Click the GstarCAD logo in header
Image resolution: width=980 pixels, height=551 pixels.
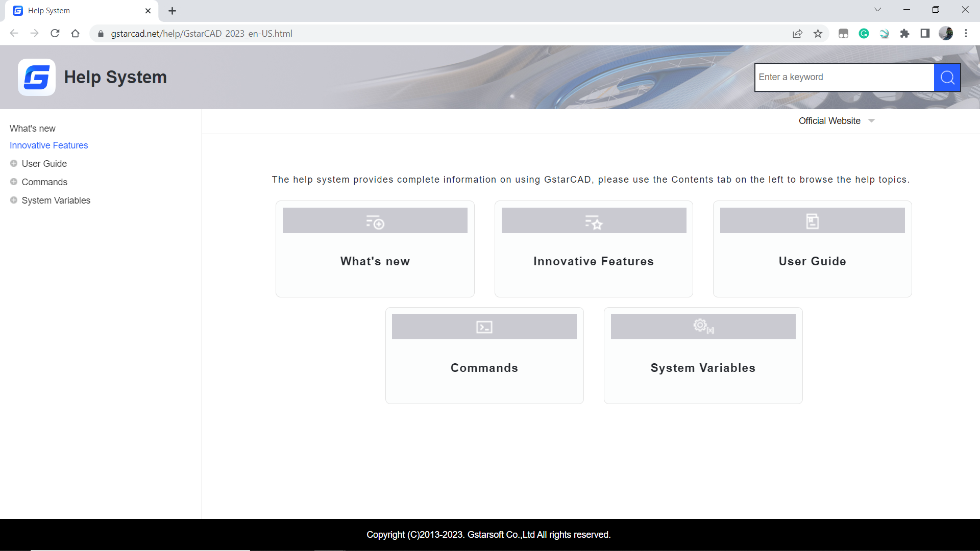click(37, 78)
